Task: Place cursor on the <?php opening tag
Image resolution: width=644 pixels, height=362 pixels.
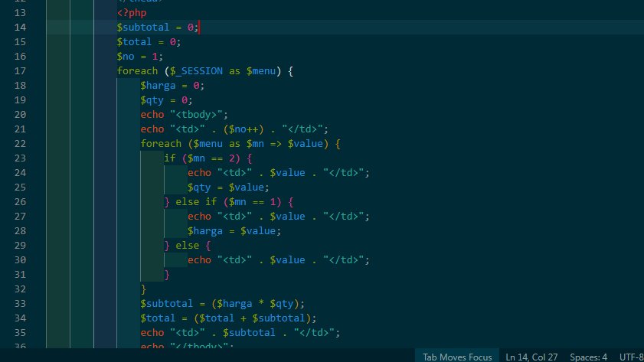Action: click(132, 13)
